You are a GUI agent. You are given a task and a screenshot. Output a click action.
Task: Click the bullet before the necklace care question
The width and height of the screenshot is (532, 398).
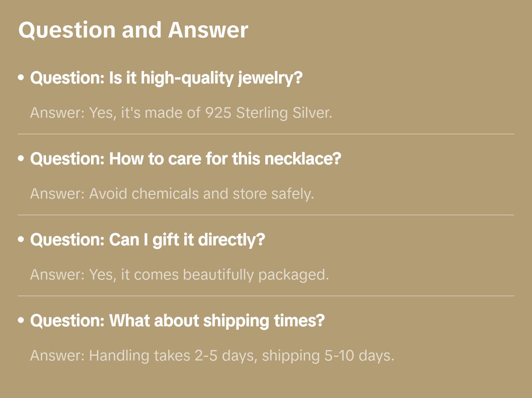click(21, 159)
